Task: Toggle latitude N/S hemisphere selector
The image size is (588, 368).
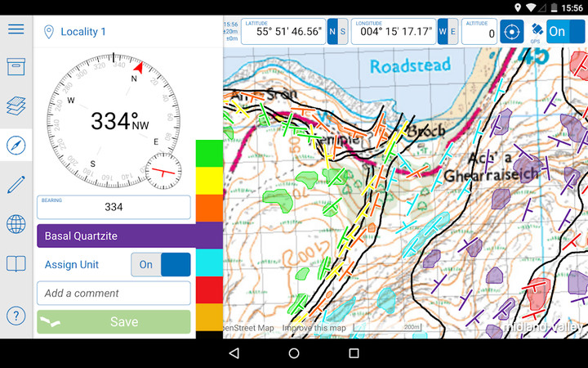Action: pos(337,32)
